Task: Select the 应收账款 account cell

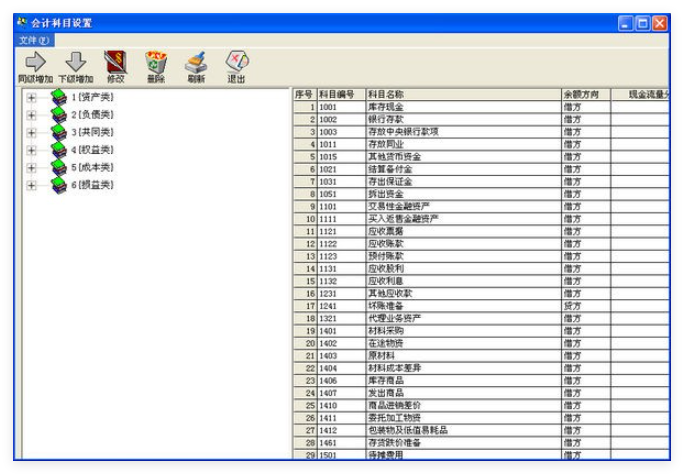Action: tap(463, 244)
